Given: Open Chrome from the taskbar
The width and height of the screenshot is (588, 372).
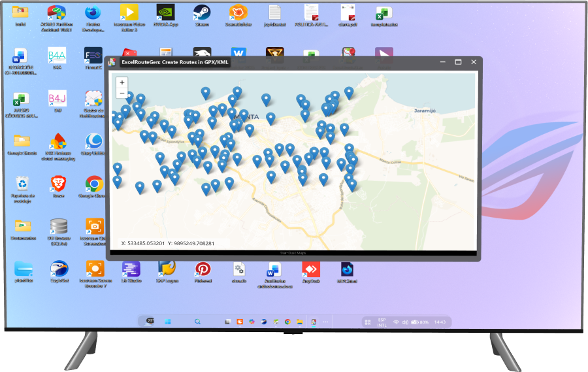Looking at the screenshot, I should pyautogui.click(x=287, y=322).
